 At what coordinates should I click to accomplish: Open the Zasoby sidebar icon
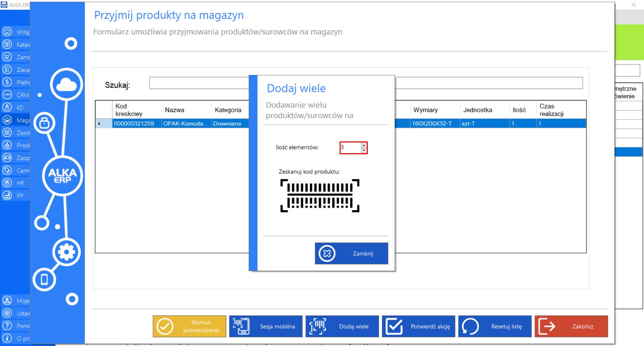click(7, 133)
